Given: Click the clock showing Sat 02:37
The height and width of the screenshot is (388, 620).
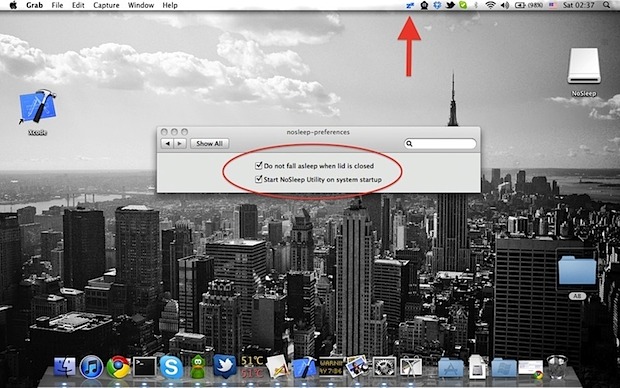Looking at the screenshot, I should [x=578, y=5].
